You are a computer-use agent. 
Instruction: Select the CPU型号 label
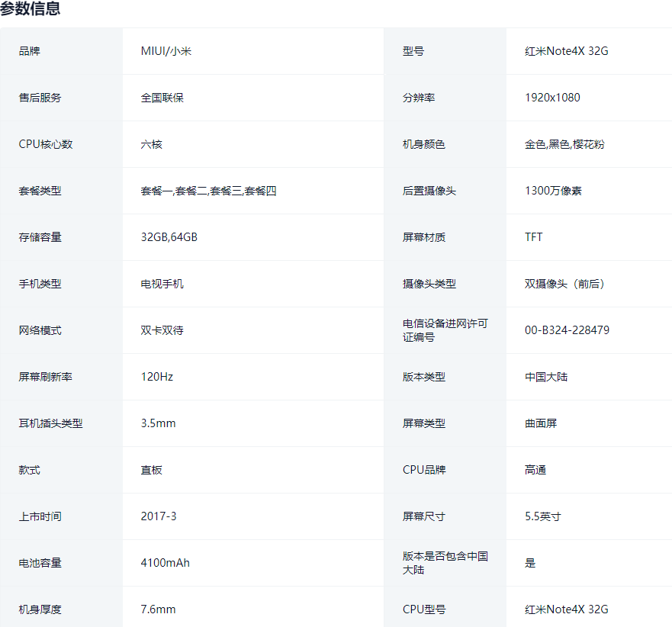pyautogui.click(x=424, y=609)
